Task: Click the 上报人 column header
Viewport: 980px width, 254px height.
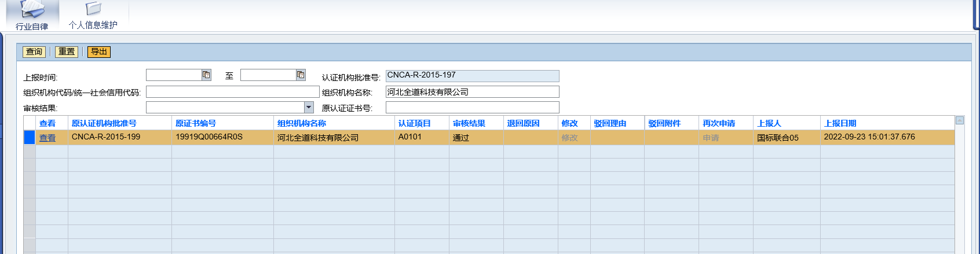Action: [769, 123]
